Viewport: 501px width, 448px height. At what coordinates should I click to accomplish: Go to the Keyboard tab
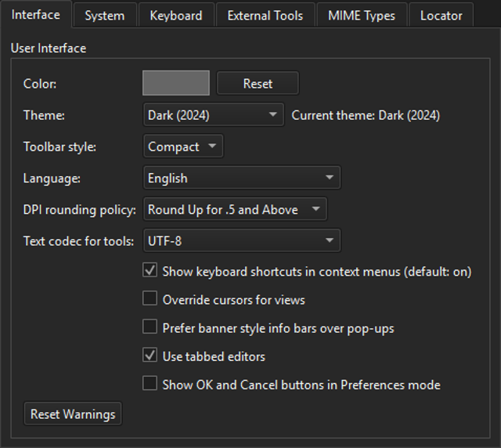[x=176, y=16]
